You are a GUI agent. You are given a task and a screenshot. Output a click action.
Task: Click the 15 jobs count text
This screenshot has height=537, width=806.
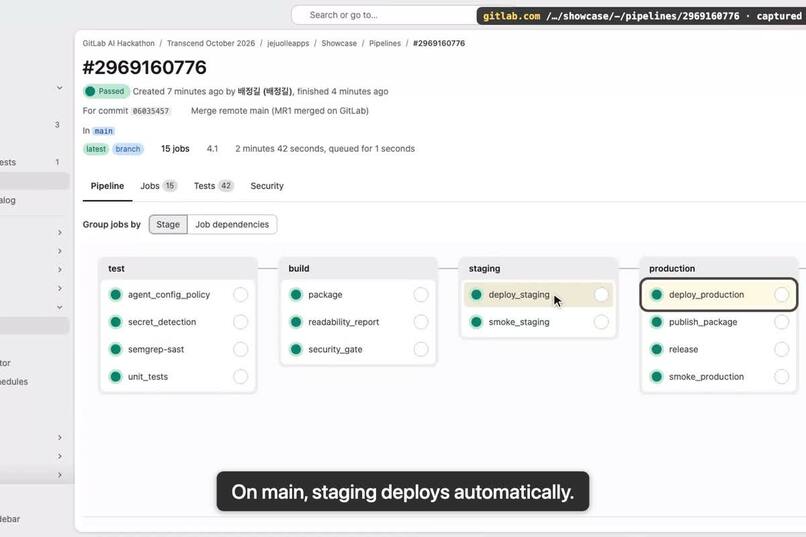pyautogui.click(x=175, y=149)
